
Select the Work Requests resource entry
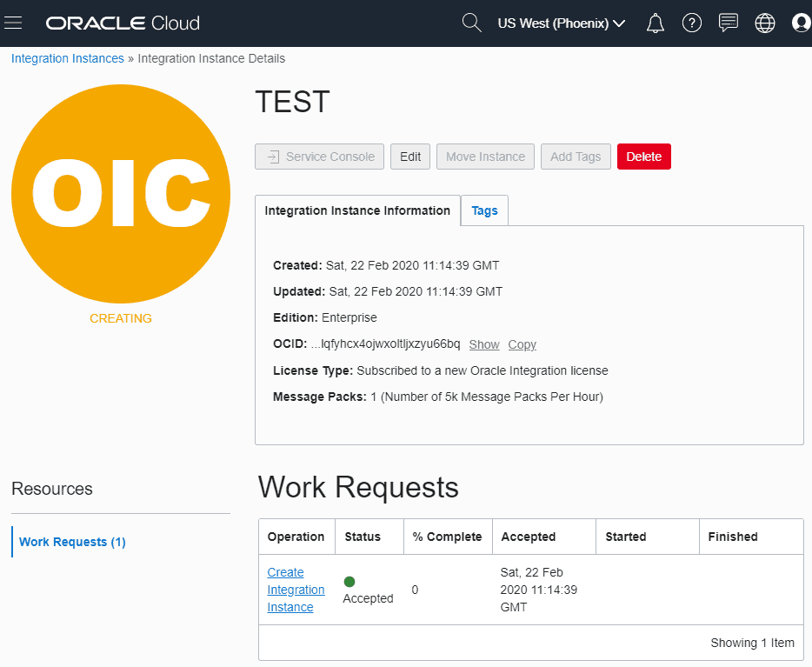click(72, 542)
